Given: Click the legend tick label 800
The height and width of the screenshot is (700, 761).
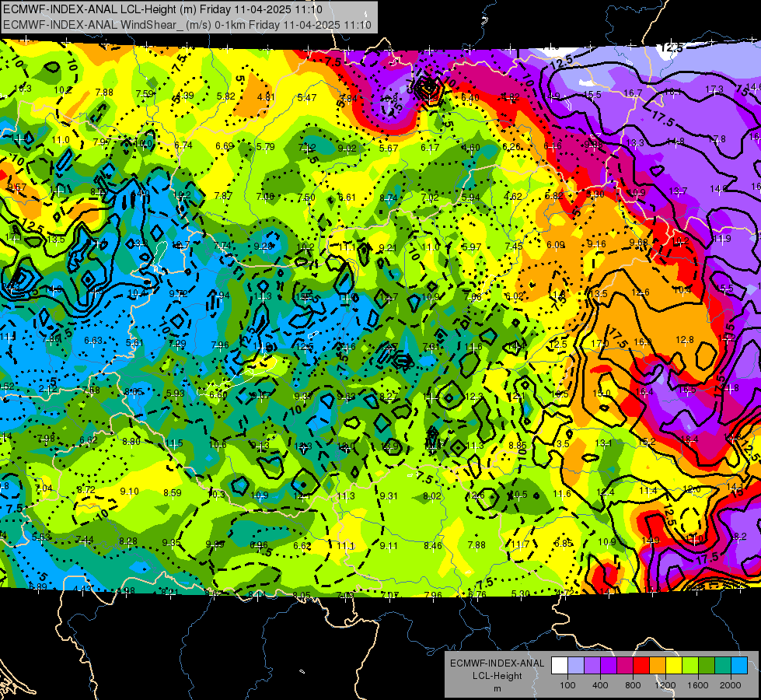Looking at the screenshot, I should [633, 685].
